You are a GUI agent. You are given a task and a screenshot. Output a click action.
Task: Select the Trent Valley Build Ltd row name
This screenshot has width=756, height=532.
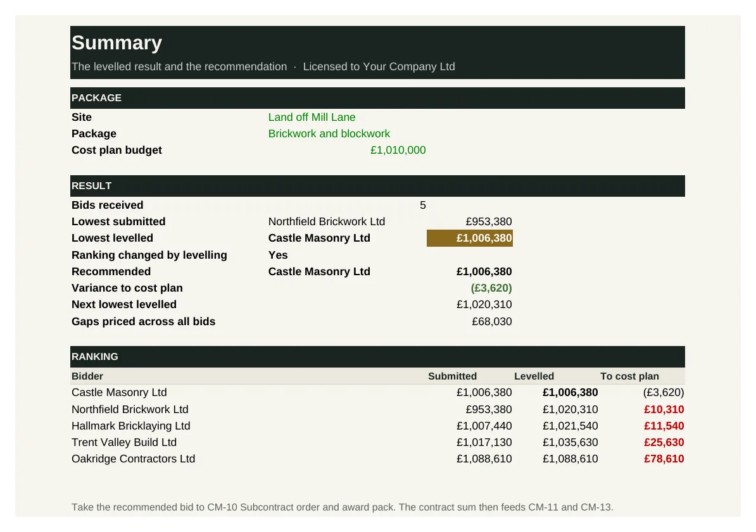pos(124,442)
